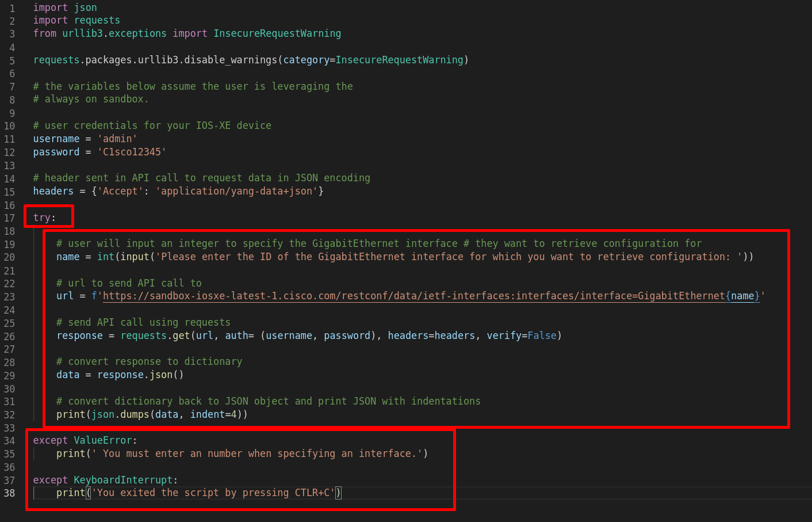Click the '# send API call using requests' comment
Screen dimensions: 812x522
143,322
